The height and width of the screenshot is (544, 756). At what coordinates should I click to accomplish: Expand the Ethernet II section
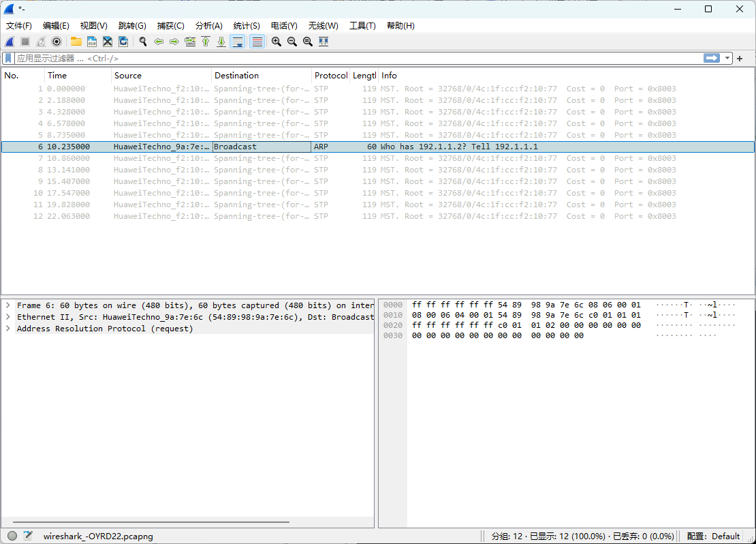tap(8, 317)
